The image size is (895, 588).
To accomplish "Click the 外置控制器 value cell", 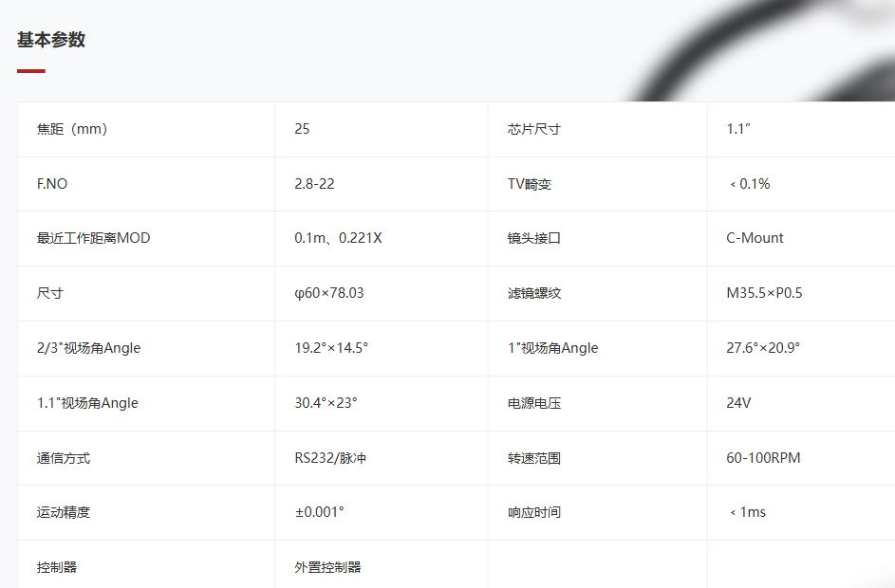I will [327, 567].
